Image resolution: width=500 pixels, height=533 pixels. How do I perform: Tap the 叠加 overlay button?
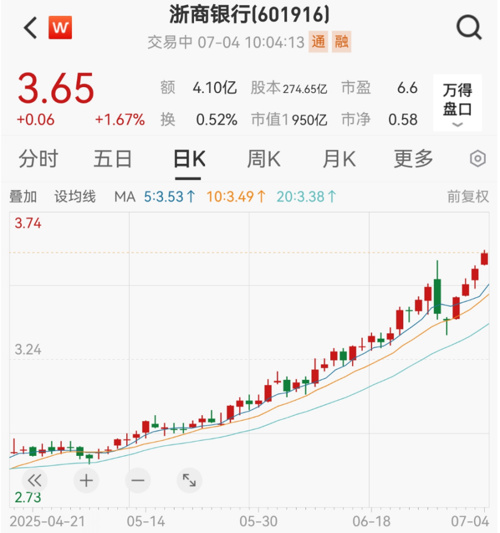23,197
